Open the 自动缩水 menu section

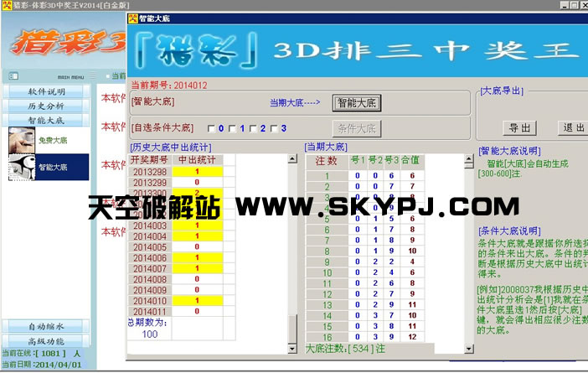point(46,326)
